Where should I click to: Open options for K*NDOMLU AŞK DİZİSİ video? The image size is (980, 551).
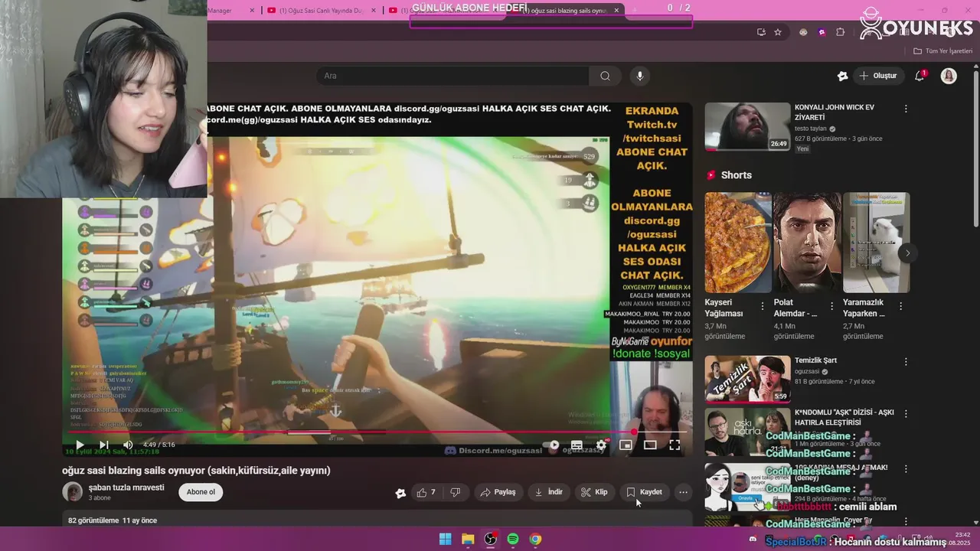906,413
